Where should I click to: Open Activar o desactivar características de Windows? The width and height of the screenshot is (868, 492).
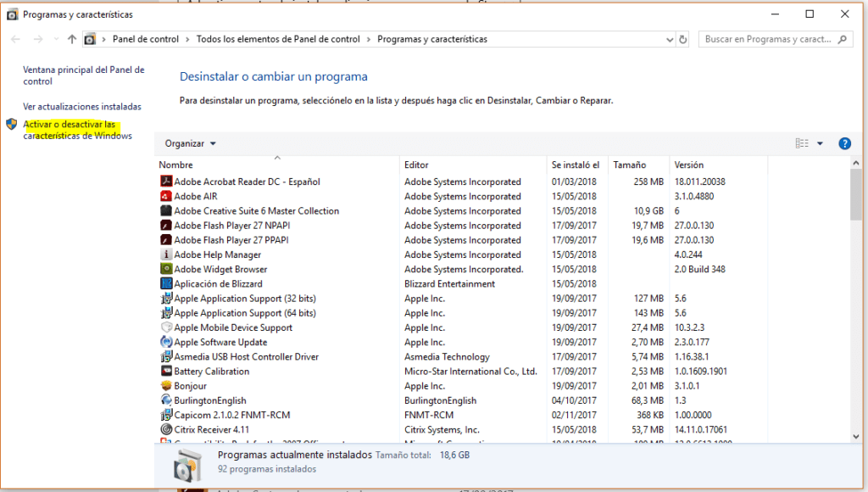[77, 130]
